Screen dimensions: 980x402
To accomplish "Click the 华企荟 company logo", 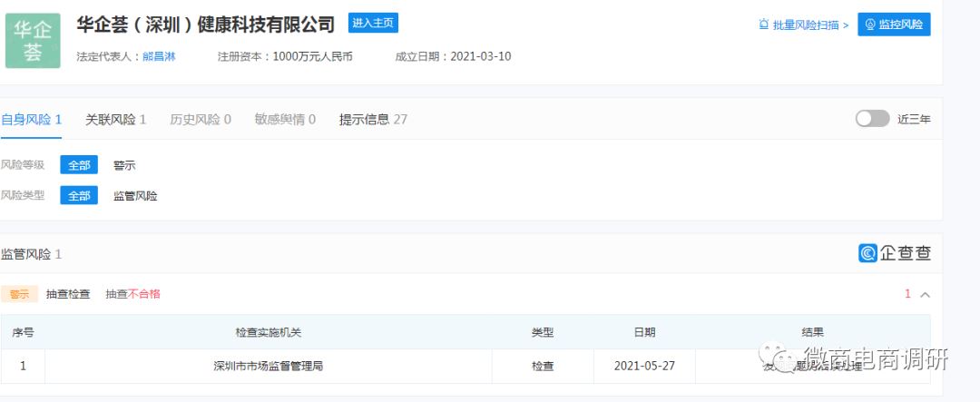I will tap(33, 41).
